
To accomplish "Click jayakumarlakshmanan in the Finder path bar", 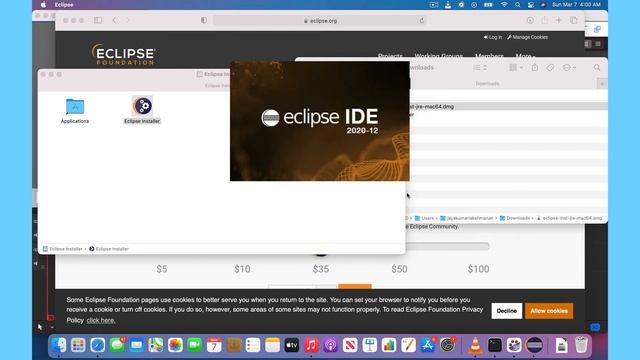I will (467, 218).
